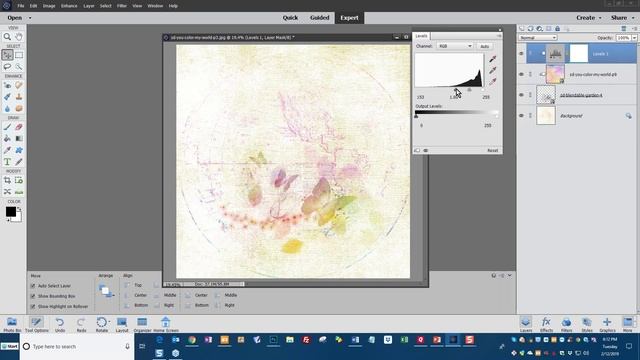Click Reset in the Levels panel
Image resolution: width=640 pixels, height=360 pixels.
click(493, 151)
